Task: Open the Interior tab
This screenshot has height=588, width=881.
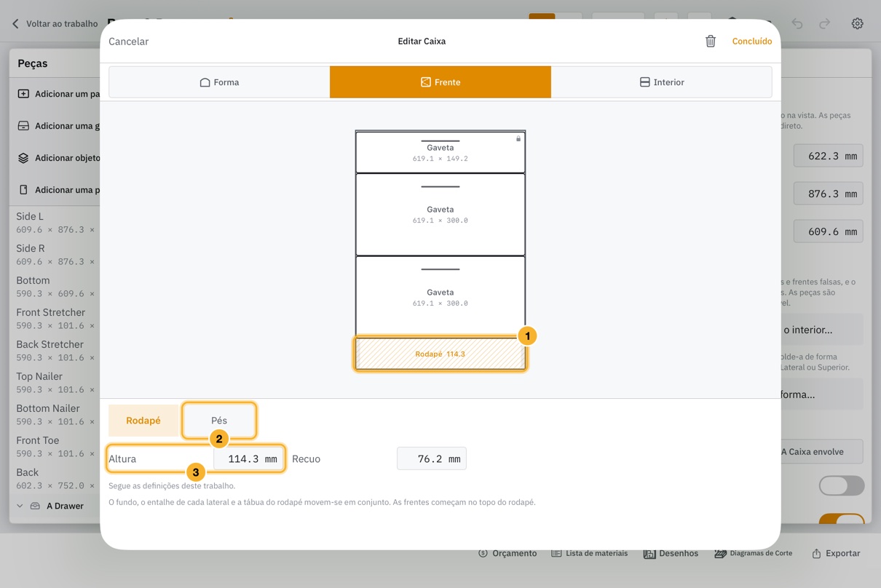Action: (661, 82)
